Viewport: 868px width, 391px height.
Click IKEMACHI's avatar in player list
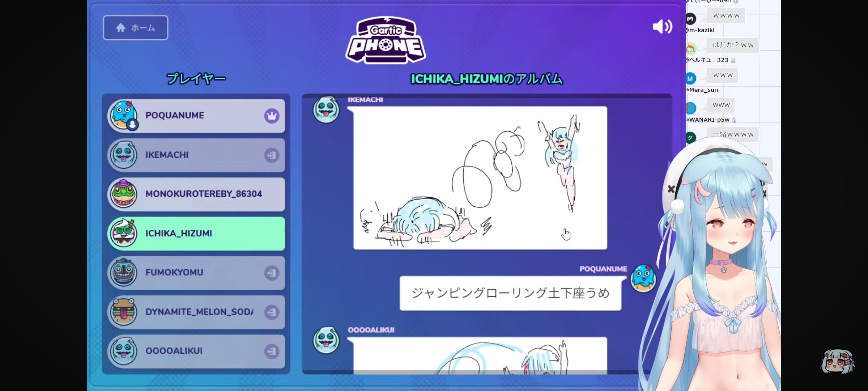[x=124, y=155]
